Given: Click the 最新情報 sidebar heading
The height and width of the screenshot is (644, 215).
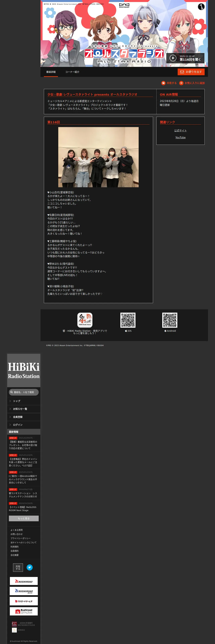Looking at the screenshot, I should (x=14, y=432).
